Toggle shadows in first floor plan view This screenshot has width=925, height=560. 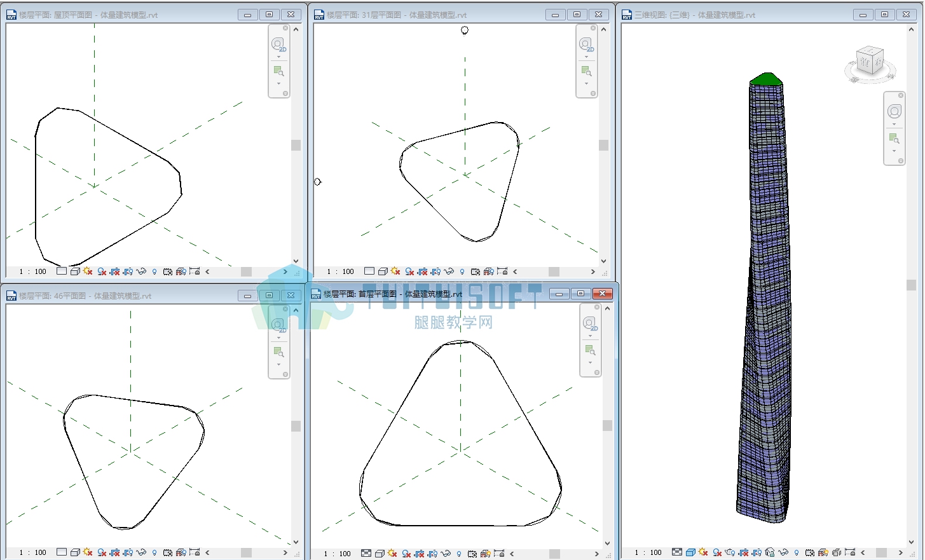click(x=406, y=554)
